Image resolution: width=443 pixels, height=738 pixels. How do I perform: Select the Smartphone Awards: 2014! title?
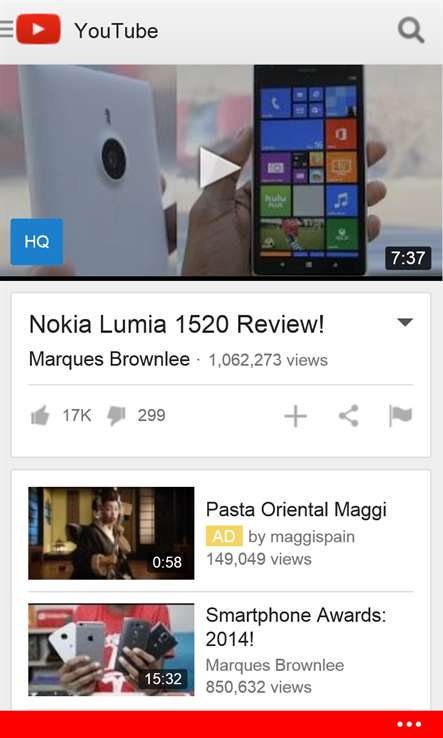pos(296,627)
